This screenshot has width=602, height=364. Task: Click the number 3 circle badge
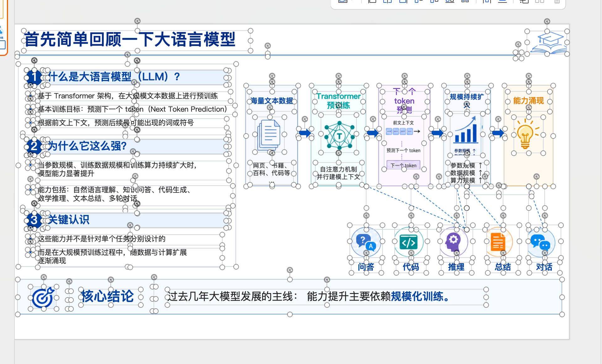[x=34, y=220]
